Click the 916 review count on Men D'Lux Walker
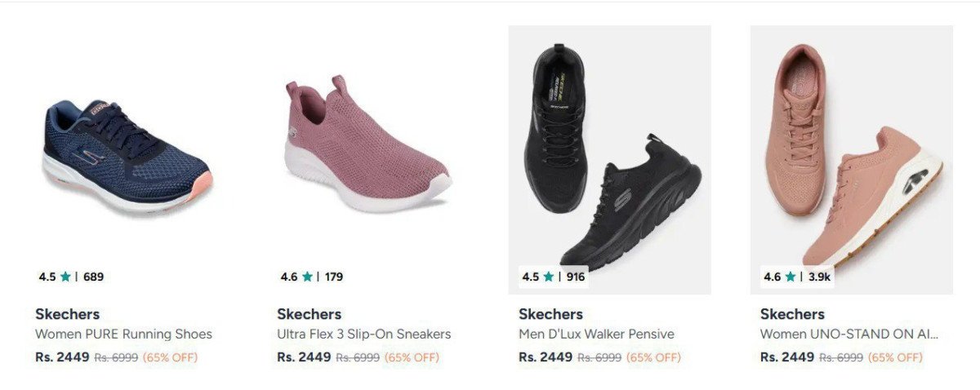Viewport: 980px width, 390px height. pyautogui.click(x=576, y=277)
